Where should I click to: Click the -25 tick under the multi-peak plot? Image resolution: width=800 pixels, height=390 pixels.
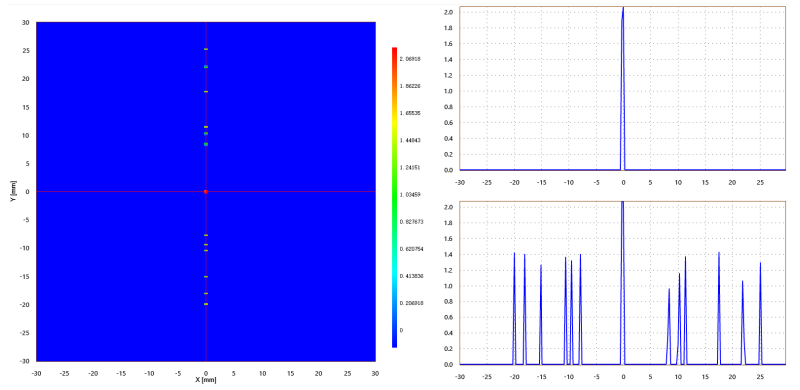click(487, 376)
